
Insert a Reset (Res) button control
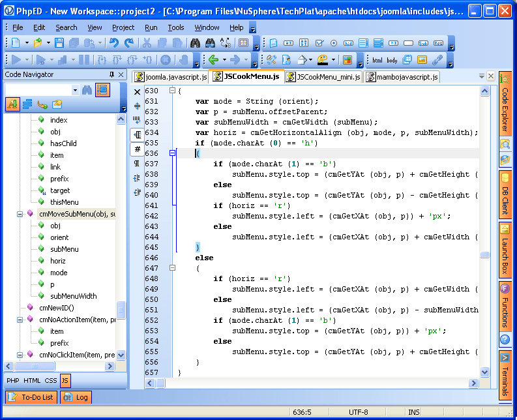(x=438, y=43)
